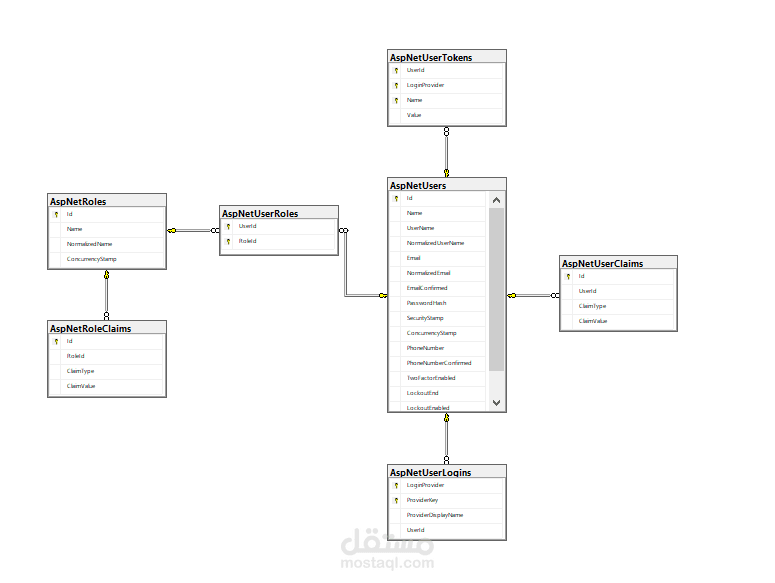Select the ConcurrencyStamp column in AspNetUsers
The image size is (775, 583).
[x=438, y=333]
